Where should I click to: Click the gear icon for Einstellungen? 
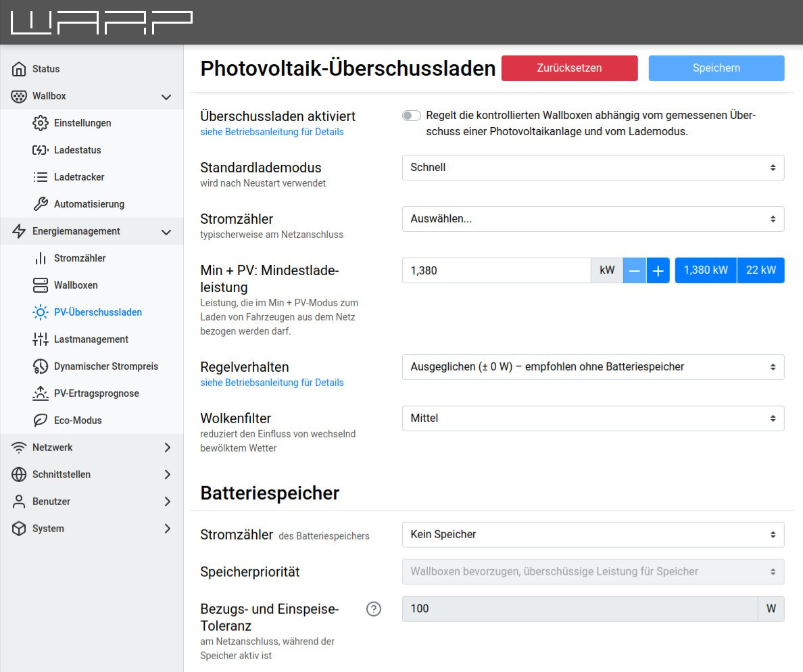[41, 123]
